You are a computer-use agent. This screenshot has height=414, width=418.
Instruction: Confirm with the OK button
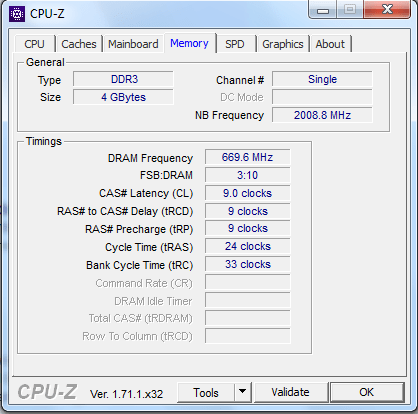click(x=367, y=392)
